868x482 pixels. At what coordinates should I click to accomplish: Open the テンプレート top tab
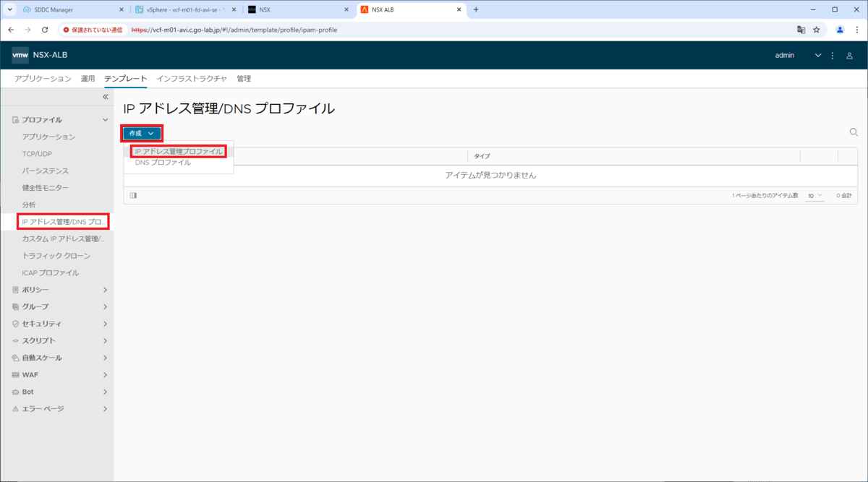click(125, 79)
